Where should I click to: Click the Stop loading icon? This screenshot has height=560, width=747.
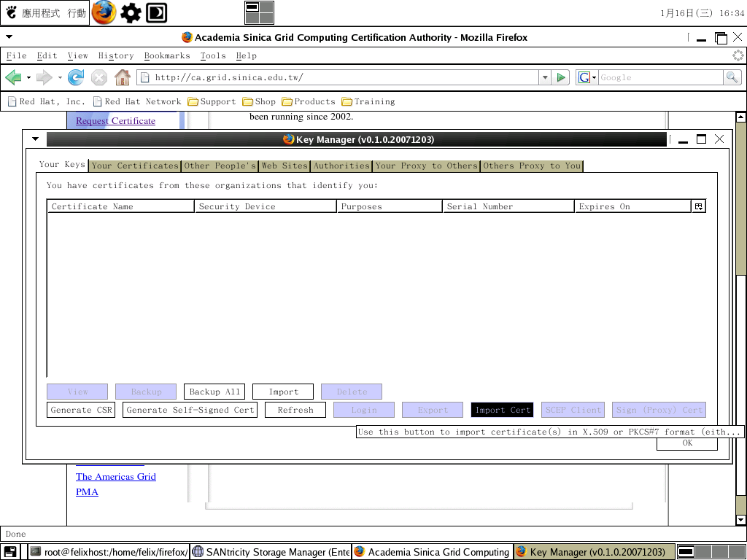point(99,77)
